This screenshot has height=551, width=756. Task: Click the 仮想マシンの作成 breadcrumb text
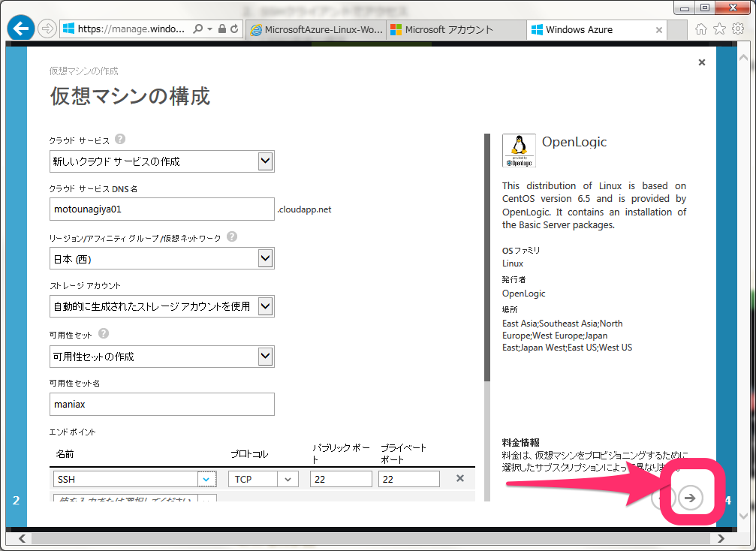(84, 71)
